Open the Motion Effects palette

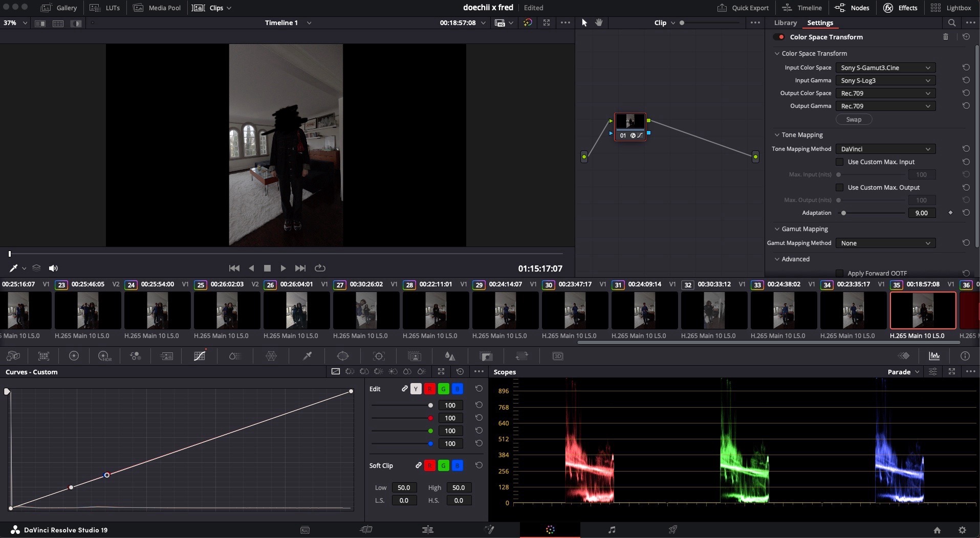[167, 356]
